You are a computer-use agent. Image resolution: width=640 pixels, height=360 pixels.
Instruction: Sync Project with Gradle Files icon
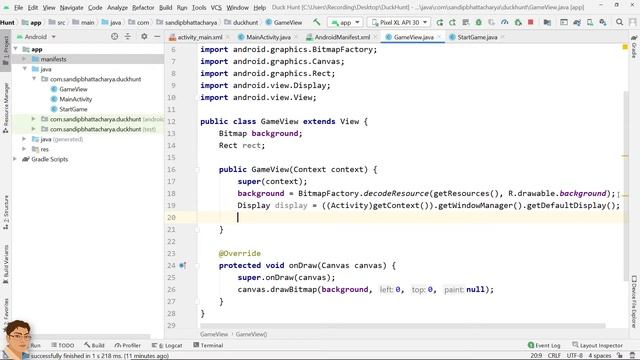click(577, 22)
